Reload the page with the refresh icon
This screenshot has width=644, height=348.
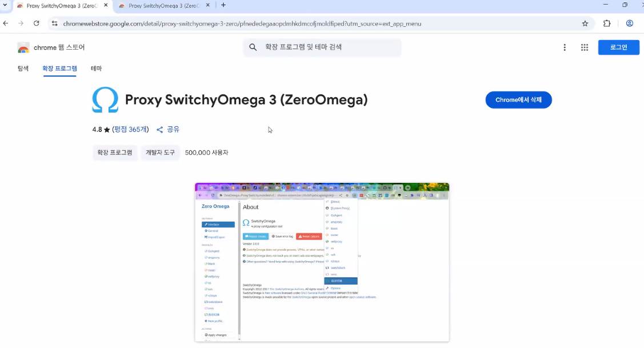click(37, 23)
